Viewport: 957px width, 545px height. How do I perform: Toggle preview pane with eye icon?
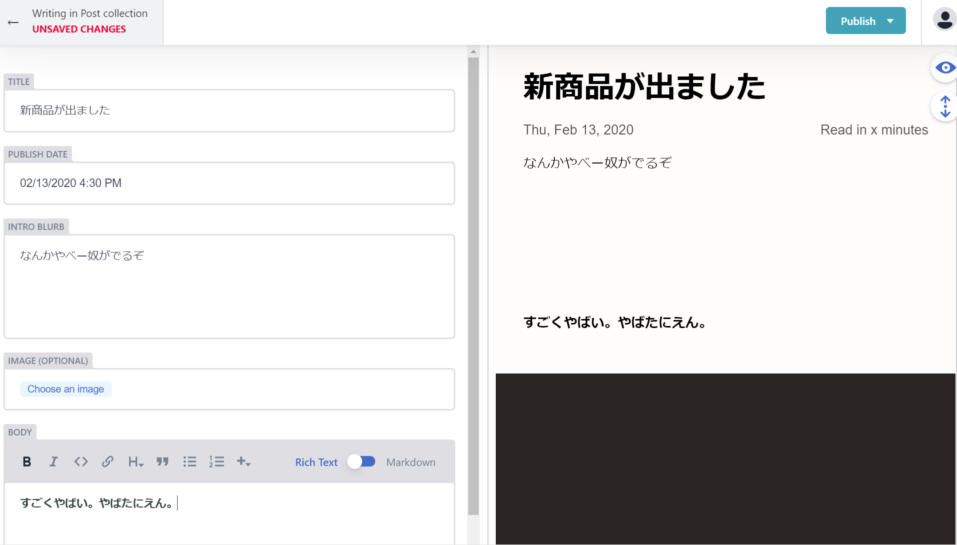(x=944, y=67)
